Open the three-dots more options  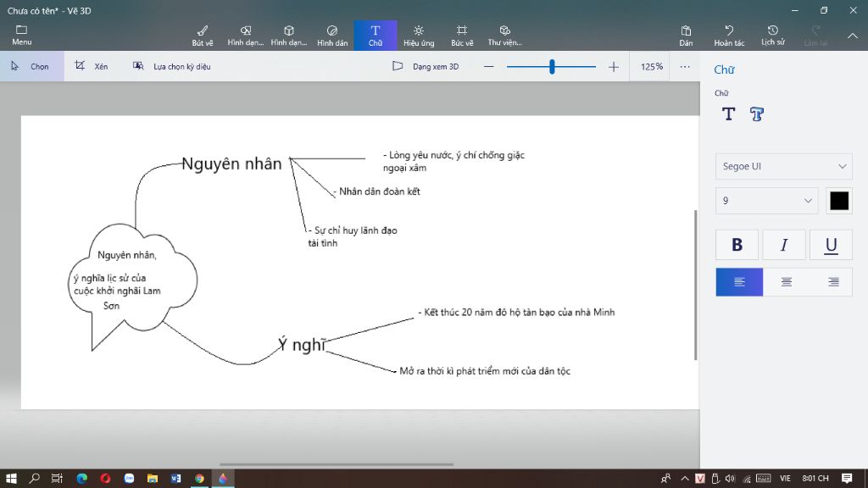pyautogui.click(x=685, y=66)
